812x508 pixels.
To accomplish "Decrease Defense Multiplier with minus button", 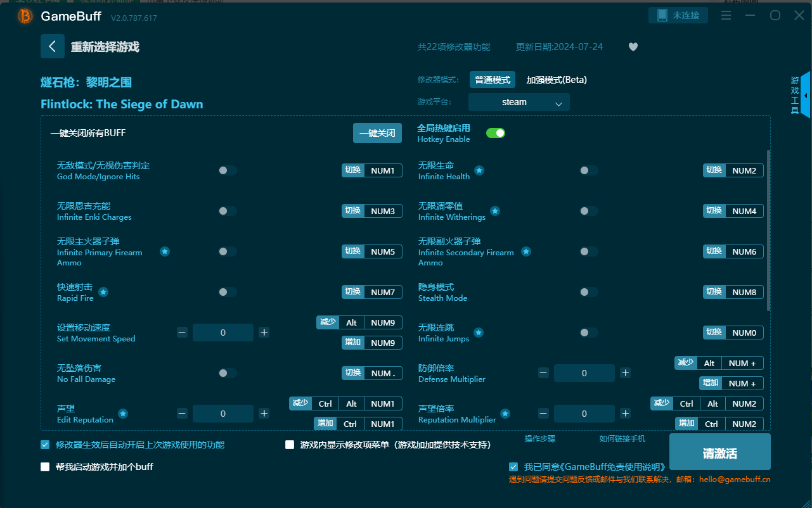I will [543, 373].
